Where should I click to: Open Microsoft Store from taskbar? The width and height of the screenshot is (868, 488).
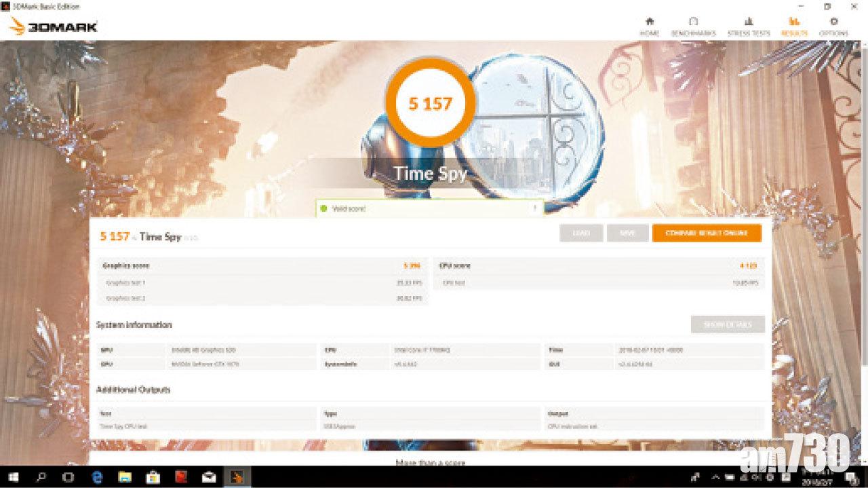(153, 476)
